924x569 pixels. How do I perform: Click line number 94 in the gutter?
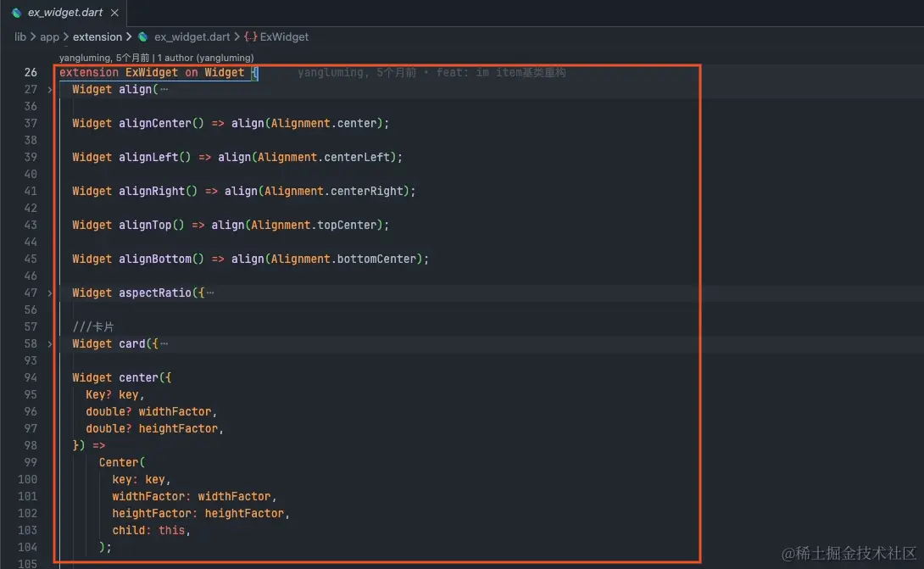31,377
